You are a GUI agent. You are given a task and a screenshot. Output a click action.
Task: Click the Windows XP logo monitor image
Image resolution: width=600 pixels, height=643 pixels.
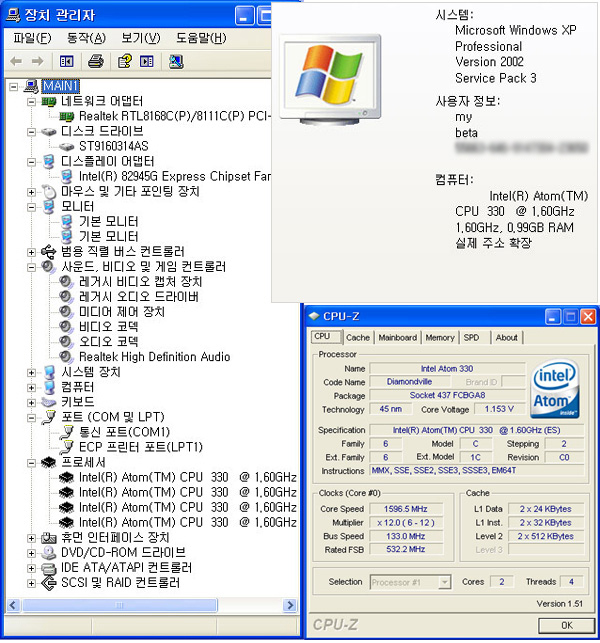pyautogui.click(x=331, y=80)
